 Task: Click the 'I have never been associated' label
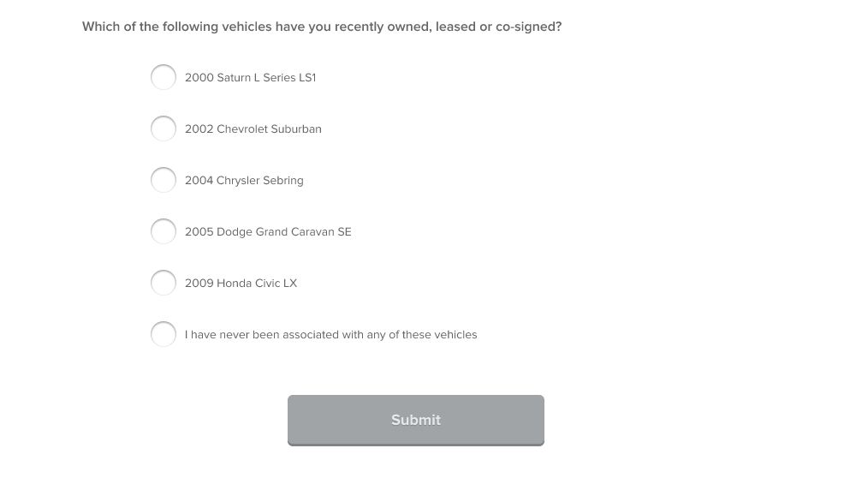pos(330,335)
